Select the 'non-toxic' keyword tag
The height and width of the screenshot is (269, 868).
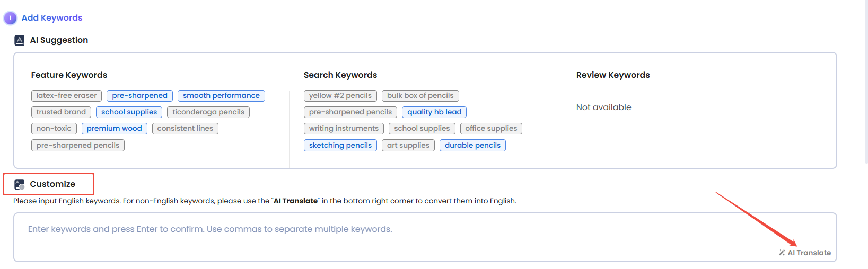click(x=54, y=129)
